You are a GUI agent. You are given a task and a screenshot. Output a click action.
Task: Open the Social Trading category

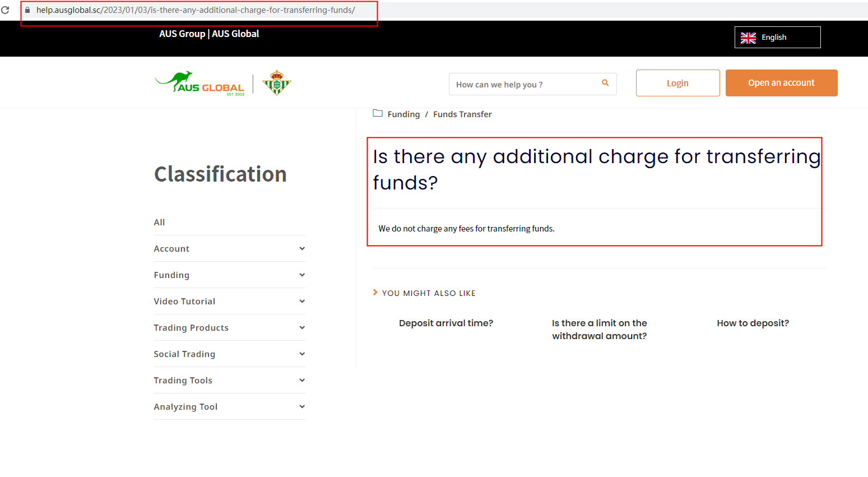184,354
